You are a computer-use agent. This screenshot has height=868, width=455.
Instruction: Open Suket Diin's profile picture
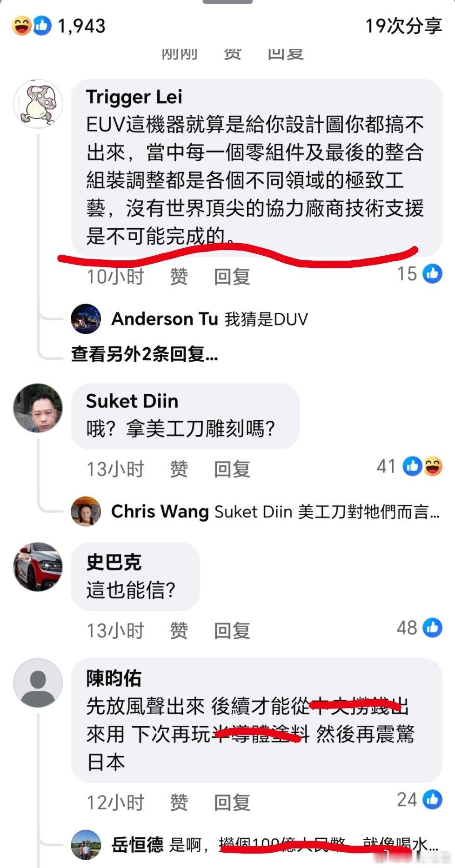[38, 408]
